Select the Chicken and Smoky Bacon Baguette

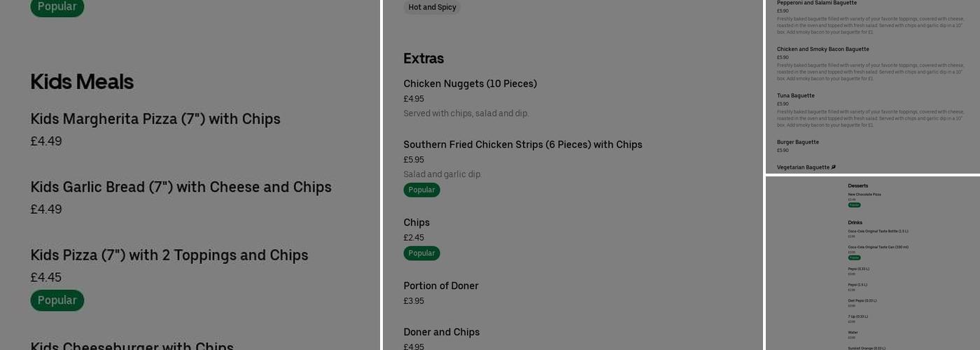click(822, 49)
